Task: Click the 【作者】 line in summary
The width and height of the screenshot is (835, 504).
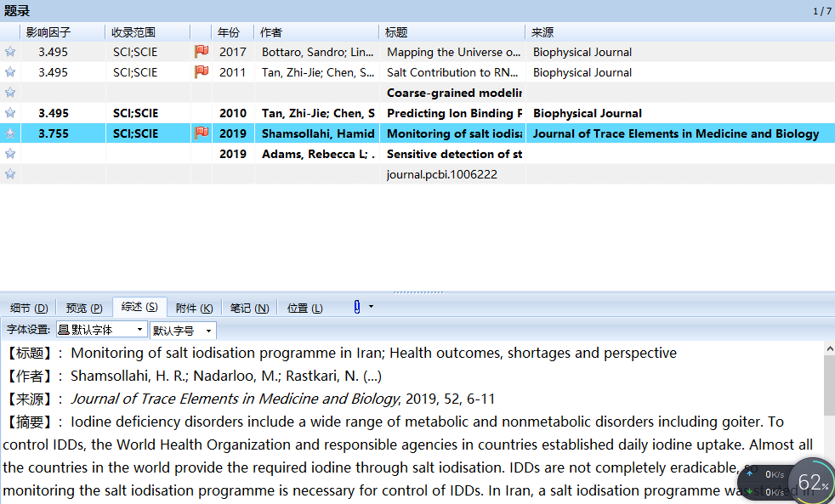Action: [193, 376]
